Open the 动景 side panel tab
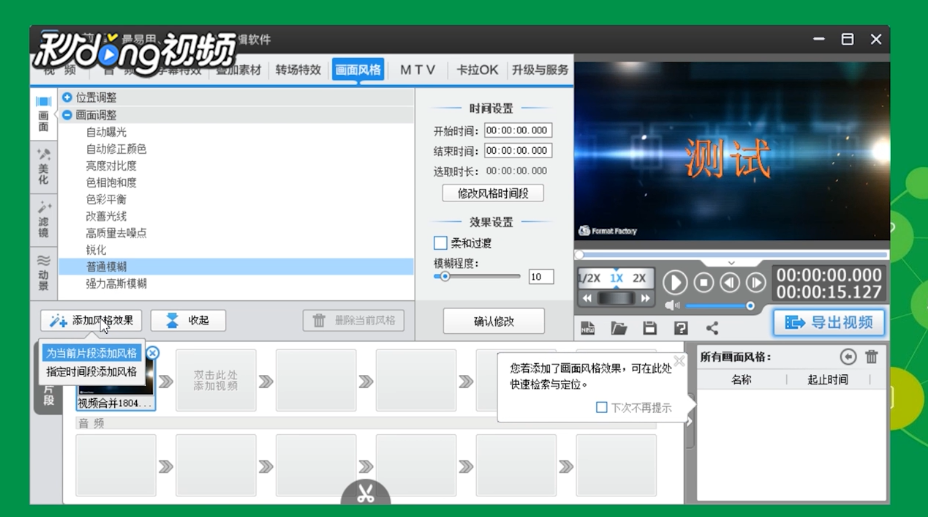 [44, 272]
